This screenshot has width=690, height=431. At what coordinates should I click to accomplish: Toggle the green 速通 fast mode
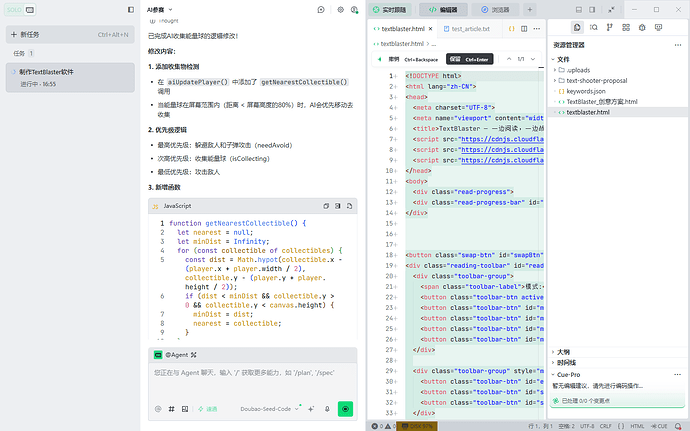[x=208, y=409]
